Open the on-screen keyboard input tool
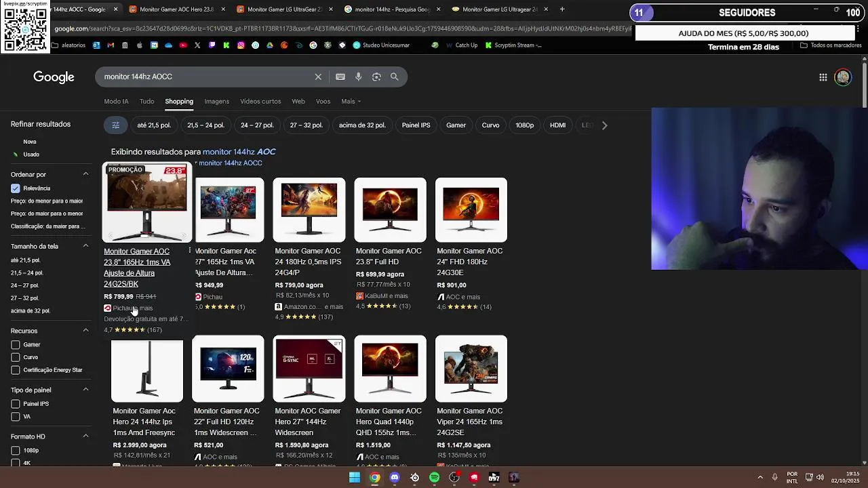Screen dimensions: 868x488 click(340, 77)
